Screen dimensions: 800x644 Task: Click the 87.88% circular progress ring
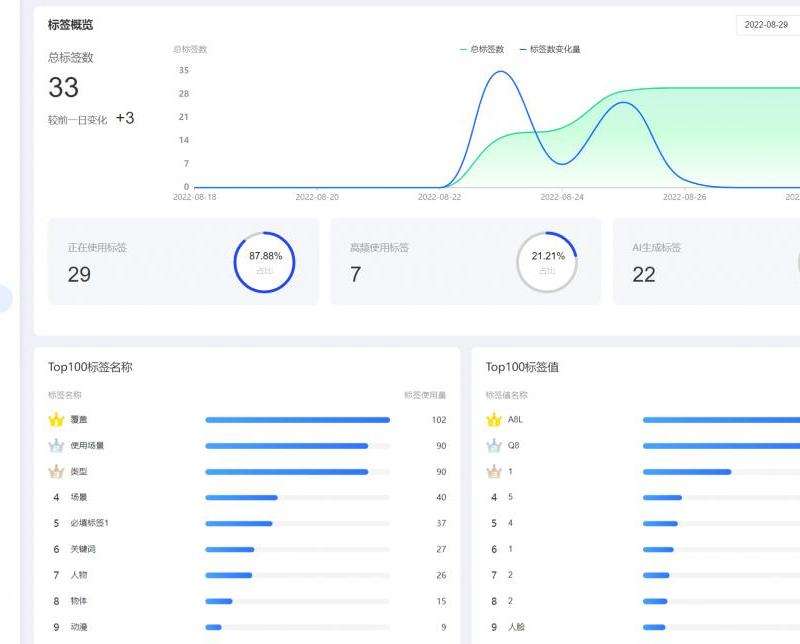point(265,262)
